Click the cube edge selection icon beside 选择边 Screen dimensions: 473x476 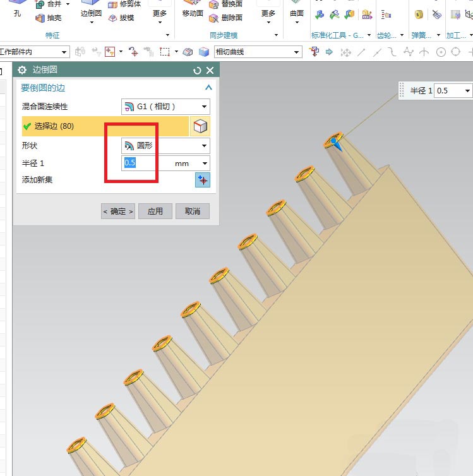tap(200, 126)
